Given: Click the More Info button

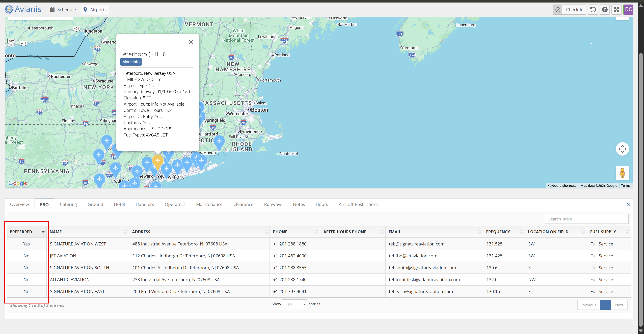Looking at the screenshot, I should 131,62.
